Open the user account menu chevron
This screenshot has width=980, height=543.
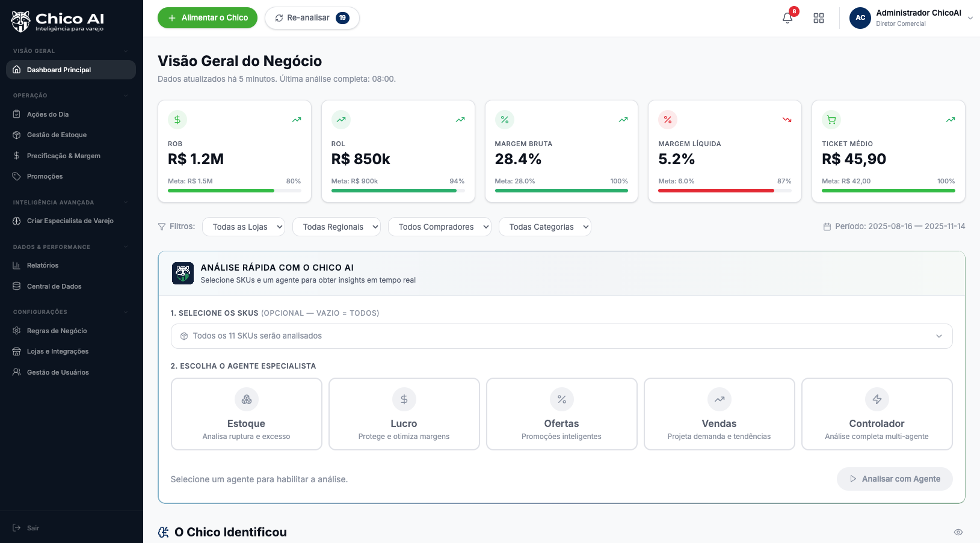coord(970,18)
